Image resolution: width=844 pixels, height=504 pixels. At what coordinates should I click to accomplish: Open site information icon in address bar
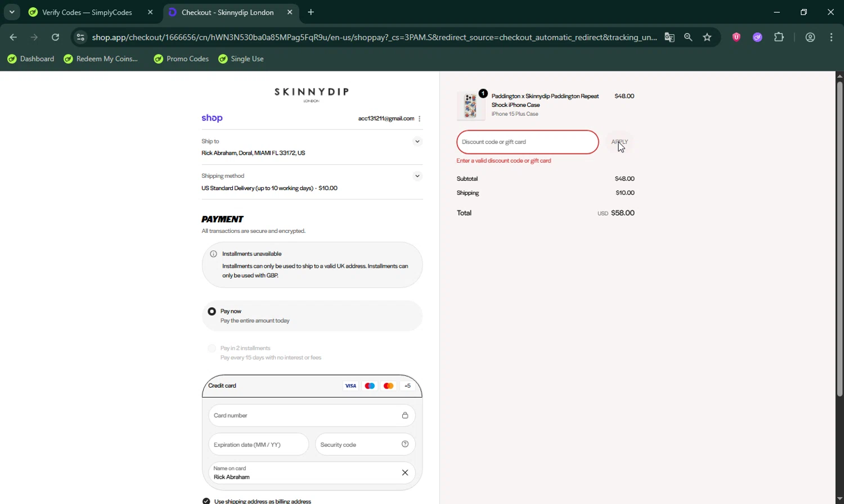tap(80, 37)
